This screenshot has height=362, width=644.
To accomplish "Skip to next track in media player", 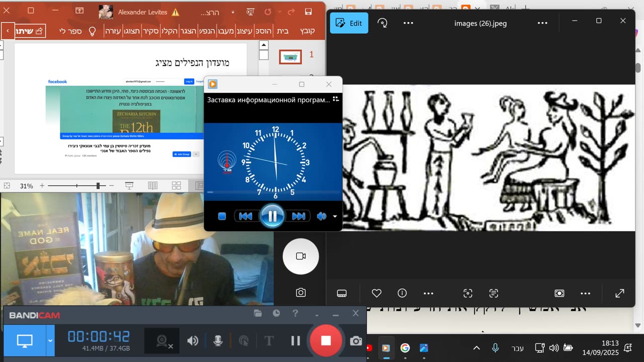I will point(299,216).
